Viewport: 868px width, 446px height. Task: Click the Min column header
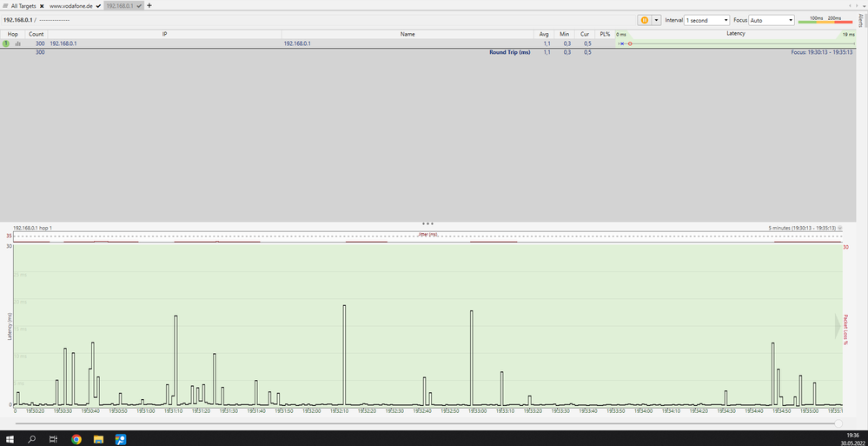pyautogui.click(x=564, y=34)
